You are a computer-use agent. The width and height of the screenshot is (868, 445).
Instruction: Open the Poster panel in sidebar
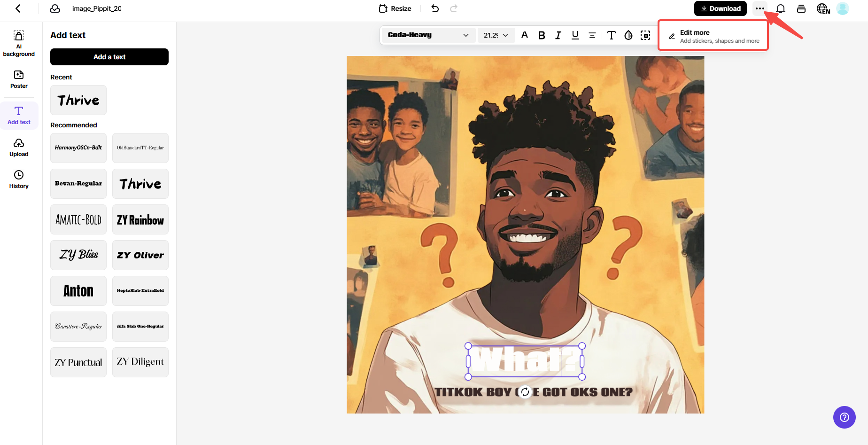(x=19, y=79)
